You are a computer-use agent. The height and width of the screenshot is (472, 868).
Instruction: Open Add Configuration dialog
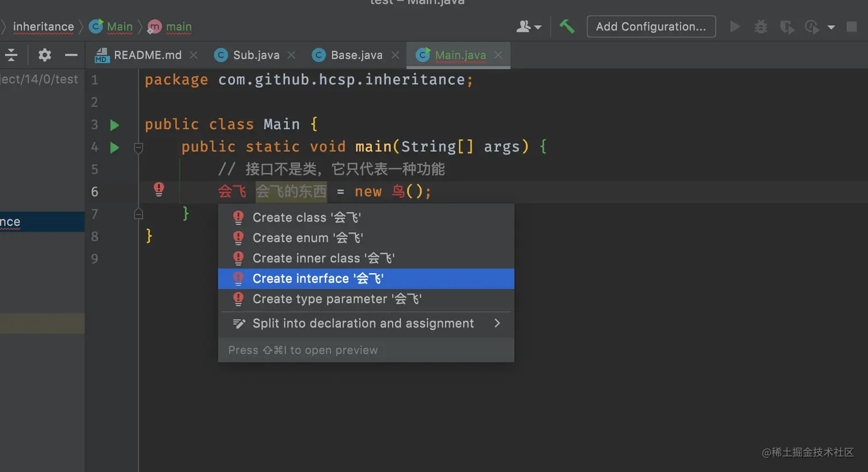click(651, 26)
